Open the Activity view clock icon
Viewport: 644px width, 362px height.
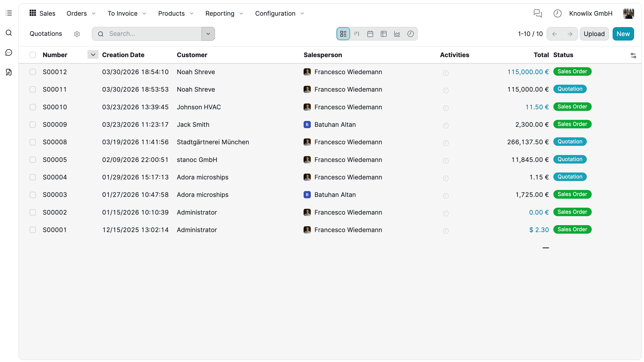point(410,34)
